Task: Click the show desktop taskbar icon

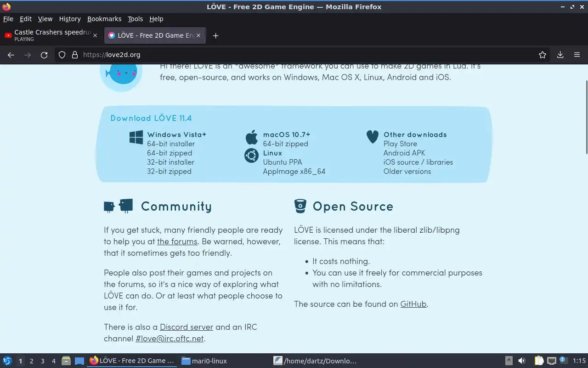Action: tap(79, 361)
